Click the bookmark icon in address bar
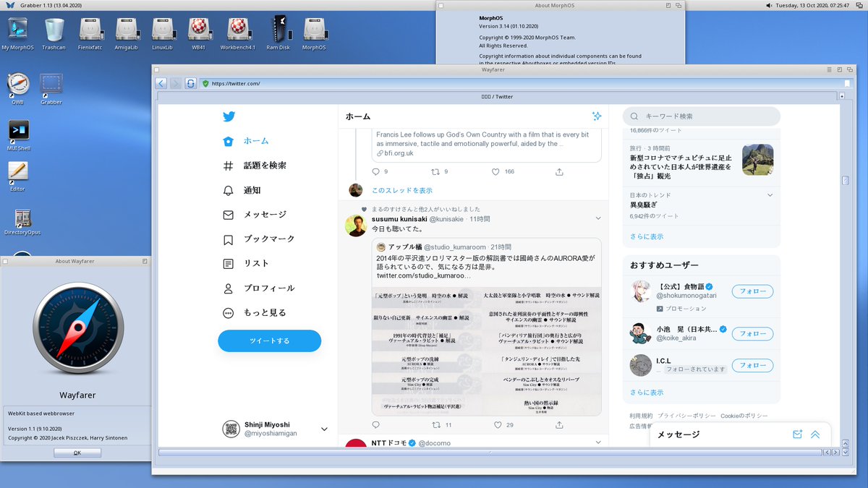 point(846,84)
